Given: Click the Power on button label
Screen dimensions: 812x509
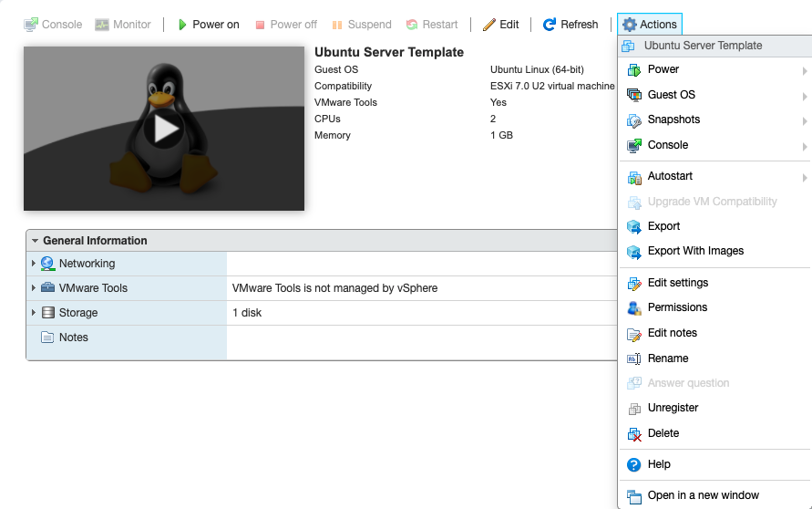Looking at the screenshot, I should click(x=216, y=25).
